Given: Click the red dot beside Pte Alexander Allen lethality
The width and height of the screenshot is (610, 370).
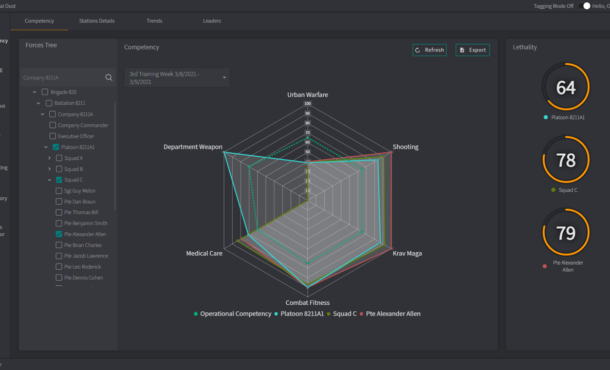Looking at the screenshot, I should click(545, 266).
